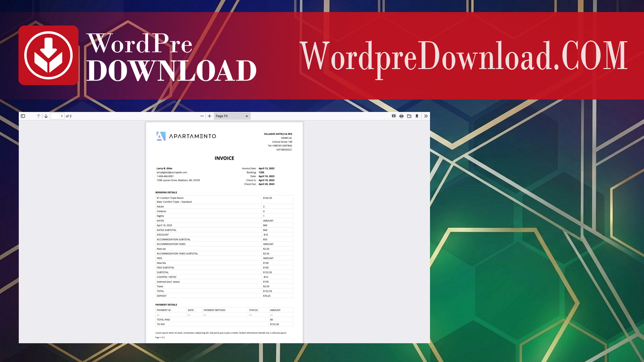Click the STATUS column header
The image size is (644, 362).
coord(253,310)
